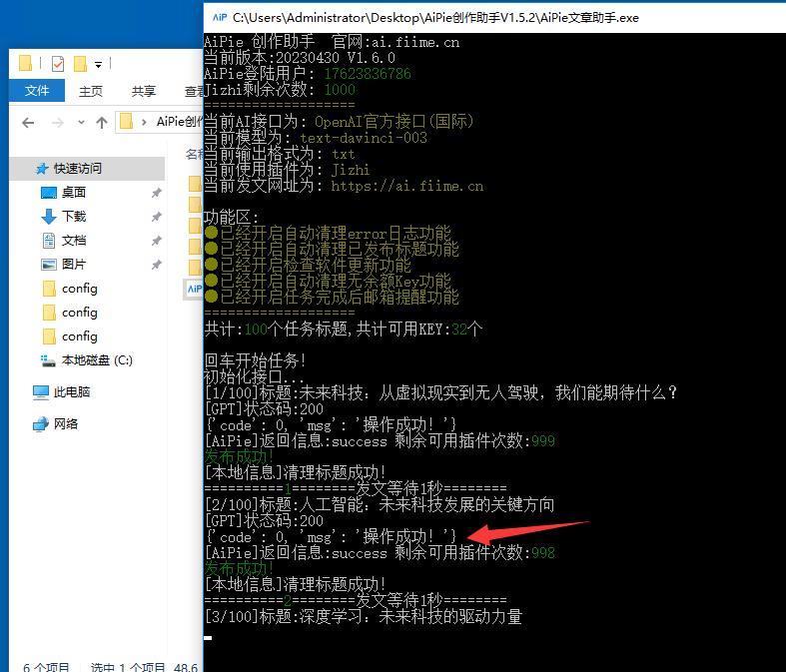Click the 选中 1 个项目 status text
This screenshot has height=672, width=786.
[128, 667]
